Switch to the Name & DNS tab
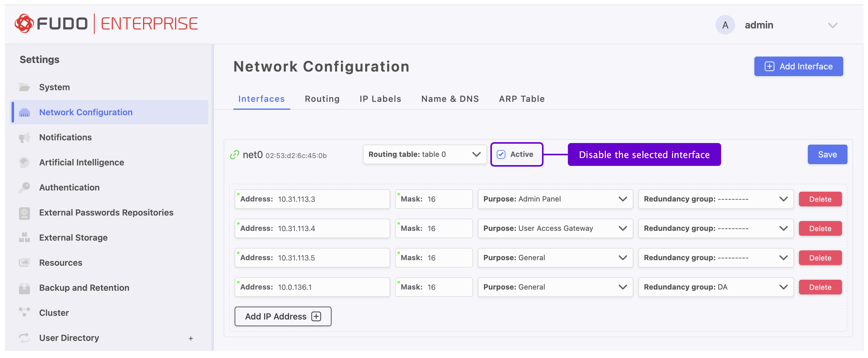Screen dimensions: 868x358 (x=450, y=99)
